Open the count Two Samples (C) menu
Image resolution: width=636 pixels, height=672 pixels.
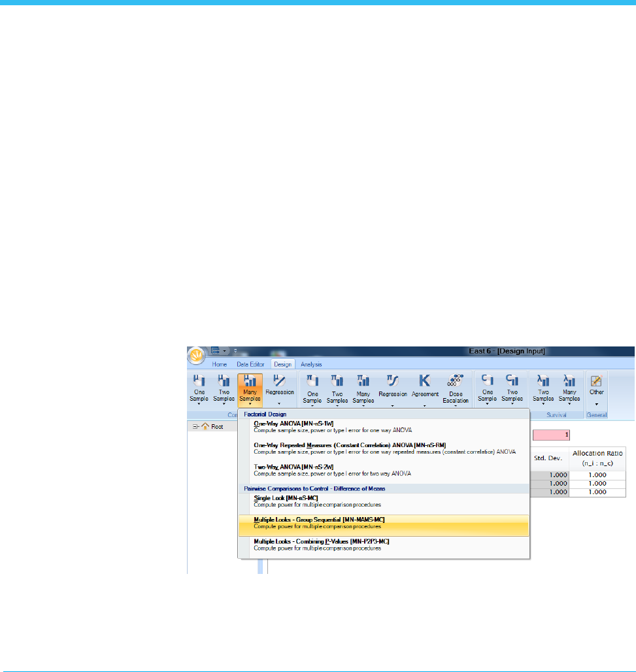tap(512, 390)
